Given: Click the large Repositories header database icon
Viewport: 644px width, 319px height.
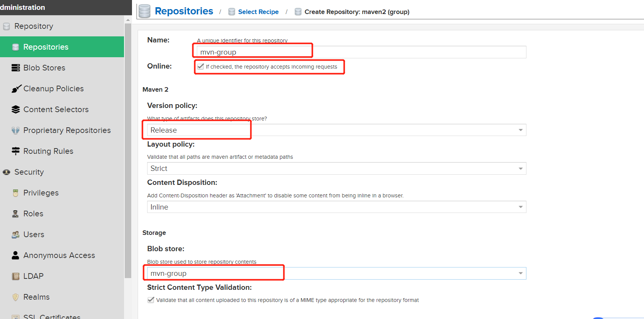Looking at the screenshot, I should [145, 11].
